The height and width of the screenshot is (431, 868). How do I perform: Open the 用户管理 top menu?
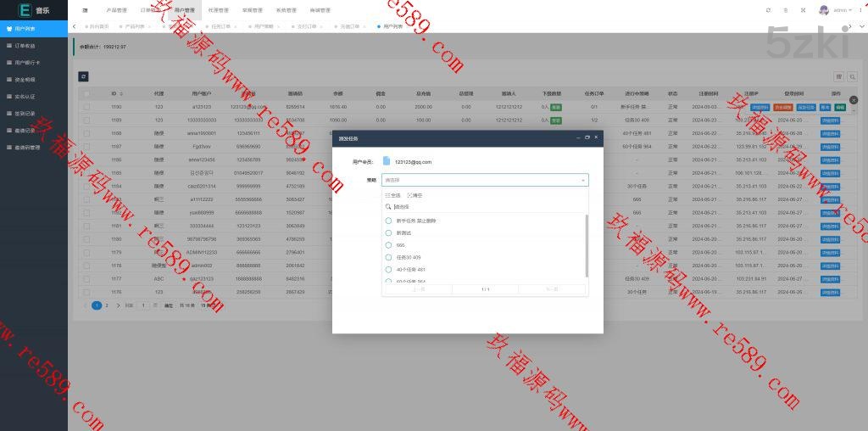[184, 10]
